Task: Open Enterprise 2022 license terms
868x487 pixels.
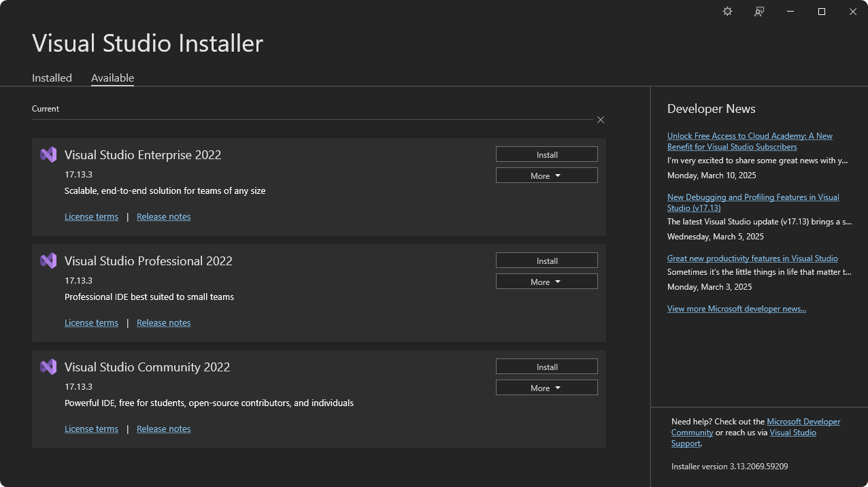Action: (x=91, y=216)
